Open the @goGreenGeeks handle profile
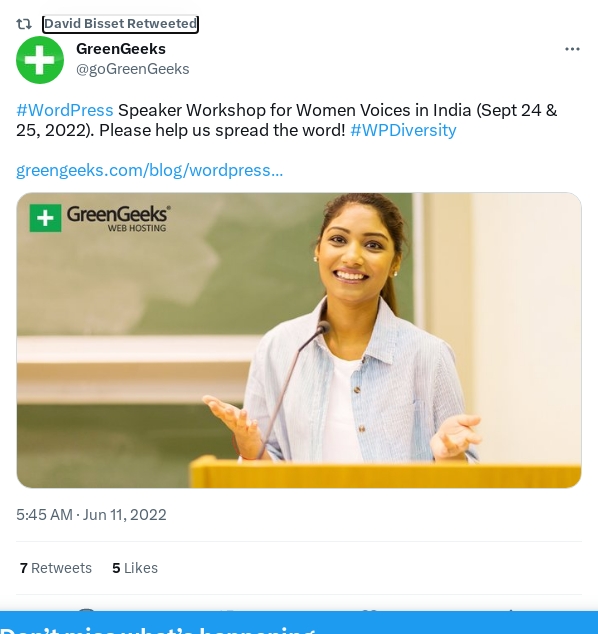The image size is (598, 634). (x=133, y=69)
